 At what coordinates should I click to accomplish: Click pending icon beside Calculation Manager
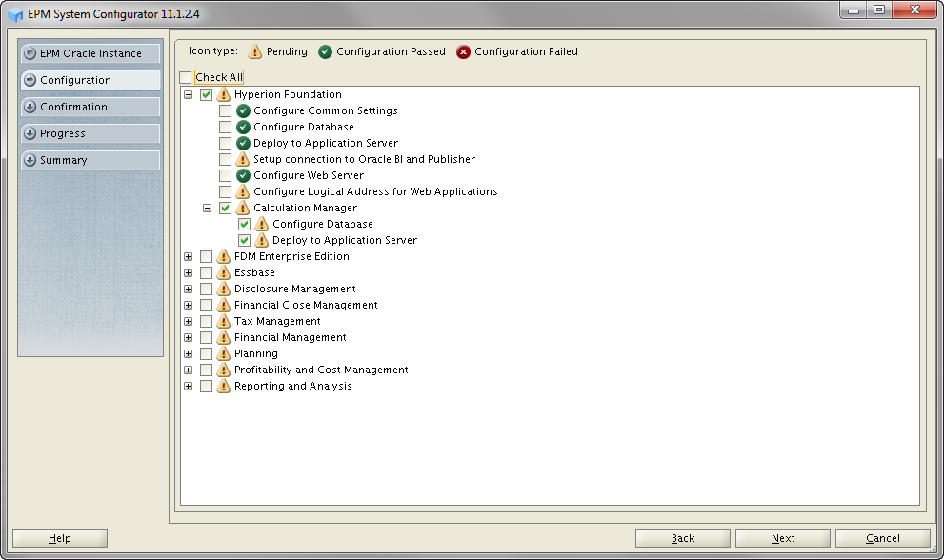(243, 208)
